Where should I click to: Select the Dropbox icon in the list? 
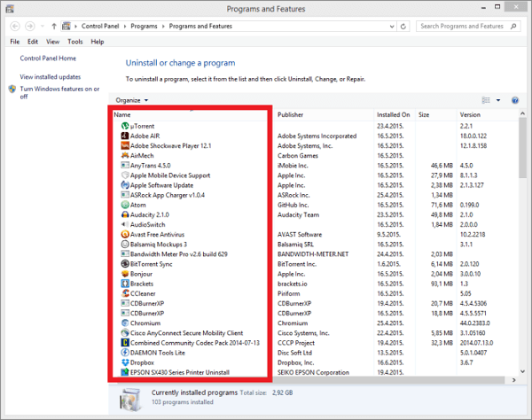click(123, 362)
